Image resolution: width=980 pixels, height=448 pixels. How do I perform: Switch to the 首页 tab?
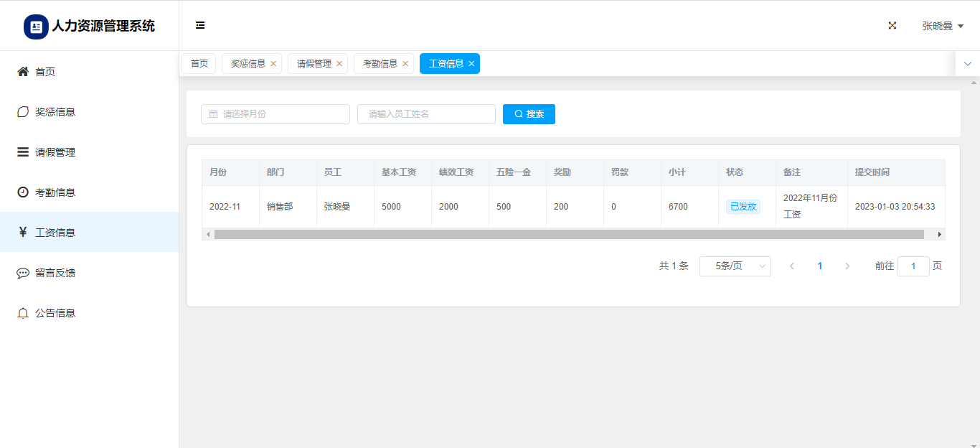pyautogui.click(x=199, y=64)
